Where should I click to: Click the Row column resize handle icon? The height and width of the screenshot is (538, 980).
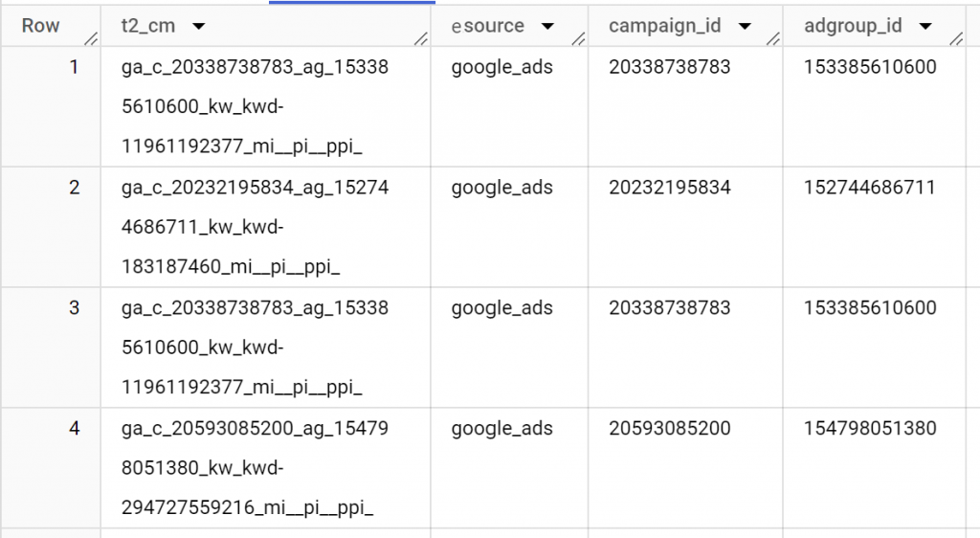coord(91,38)
